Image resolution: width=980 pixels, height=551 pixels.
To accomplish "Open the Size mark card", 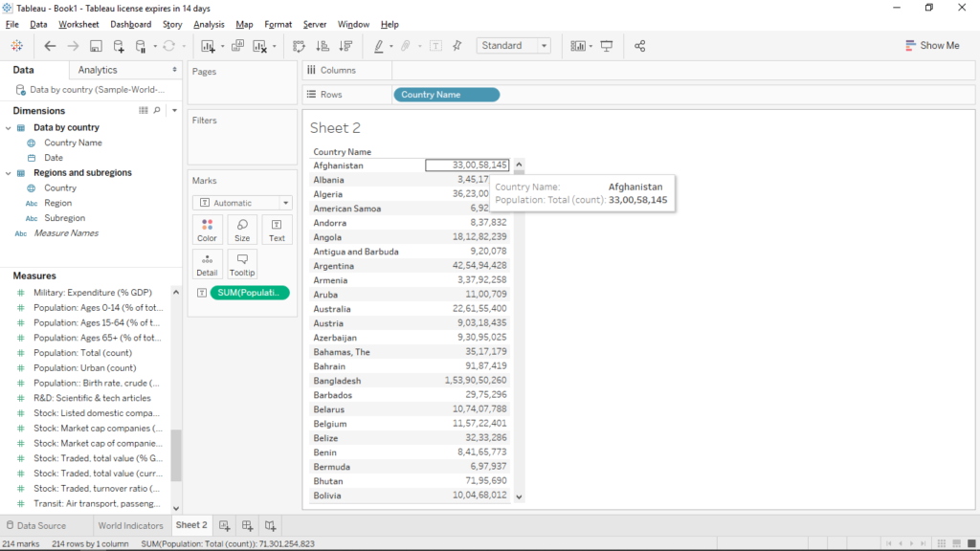I will coord(241,230).
